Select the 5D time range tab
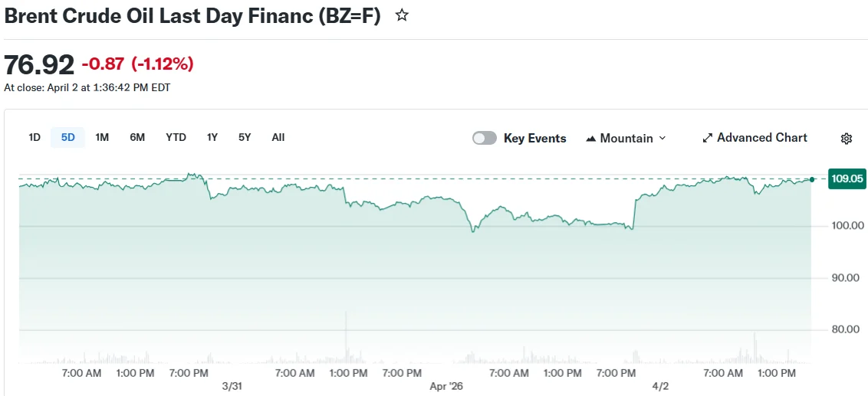868x396 pixels. (68, 137)
